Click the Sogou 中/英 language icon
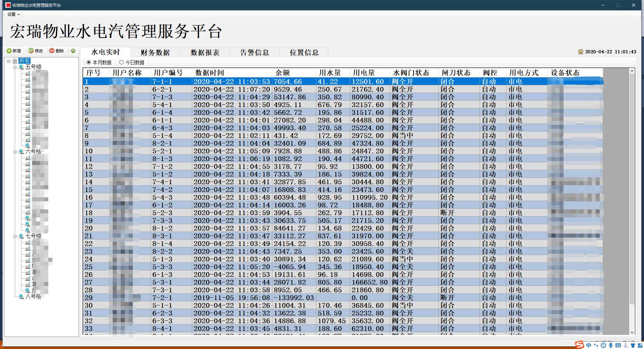The image size is (644, 349). coord(589,345)
